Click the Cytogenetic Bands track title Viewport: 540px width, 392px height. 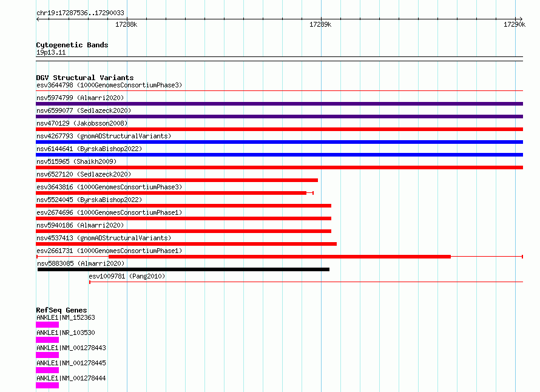point(72,45)
